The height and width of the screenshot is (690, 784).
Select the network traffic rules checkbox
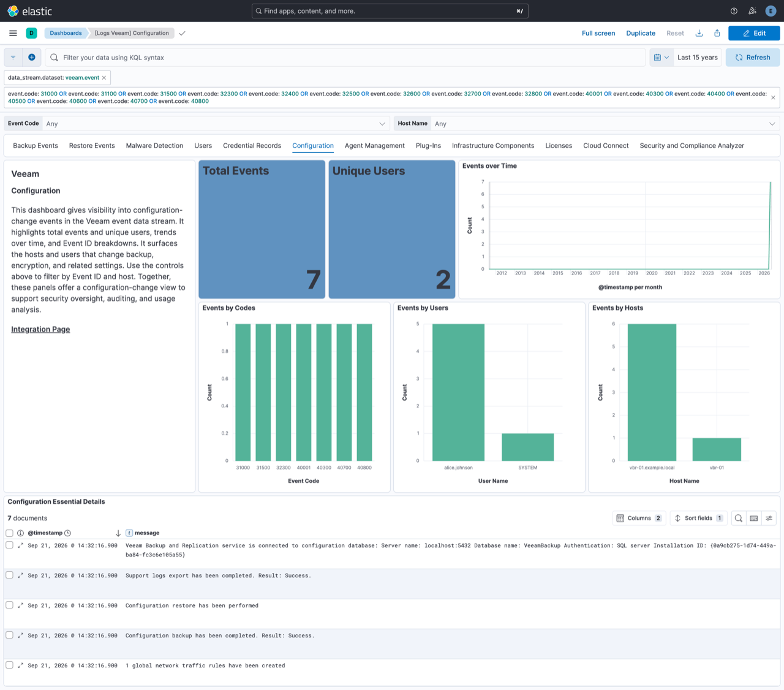coord(9,665)
